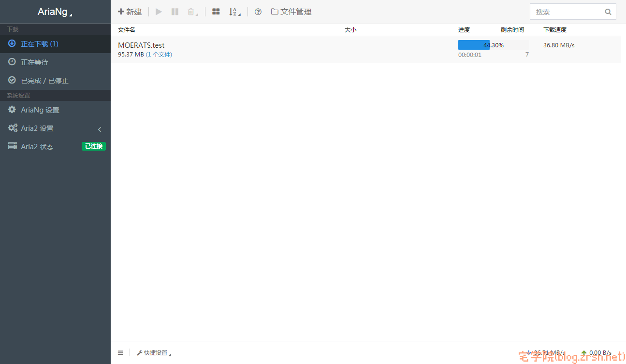Click the 00:00:01 remaining time text
The height and width of the screenshot is (364, 626).
[x=470, y=55]
